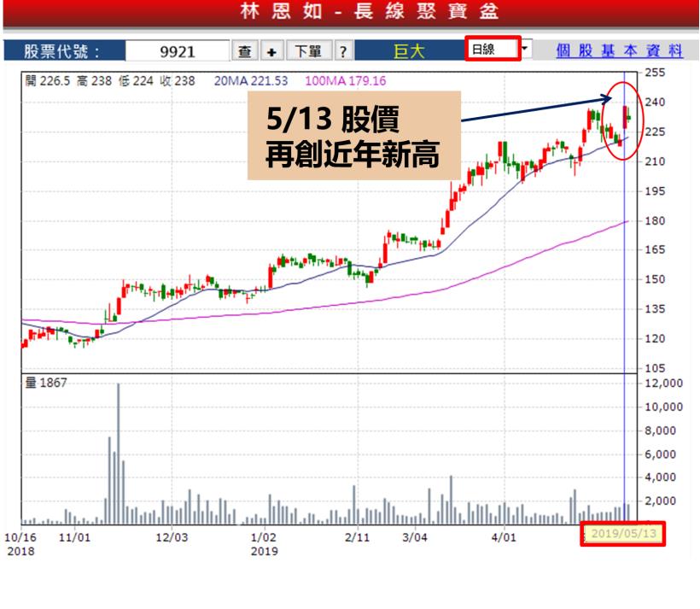Viewport: 700px width, 609px height.
Task: Expand the period dropdown arrow
Action: [526, 48]
